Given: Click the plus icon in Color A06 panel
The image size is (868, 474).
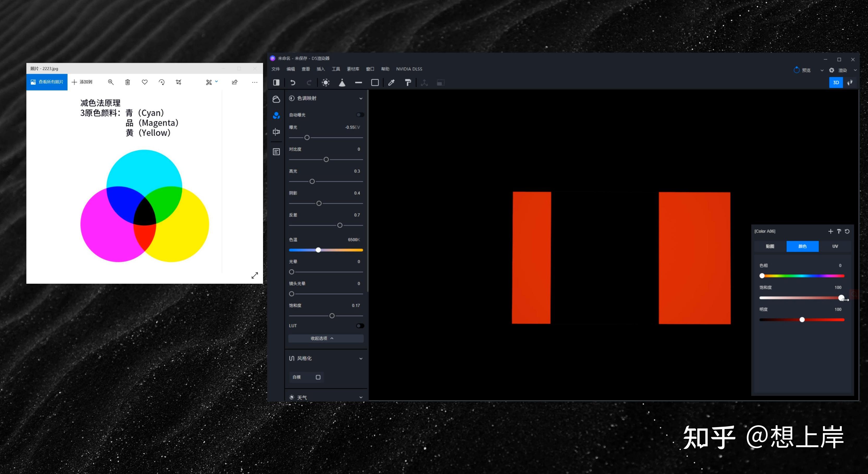Looking at the screenshot, I should coord(831,231).
